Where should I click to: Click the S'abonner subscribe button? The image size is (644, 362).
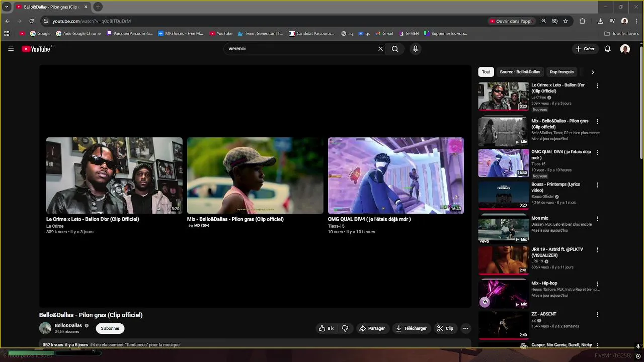coord(110,328)
